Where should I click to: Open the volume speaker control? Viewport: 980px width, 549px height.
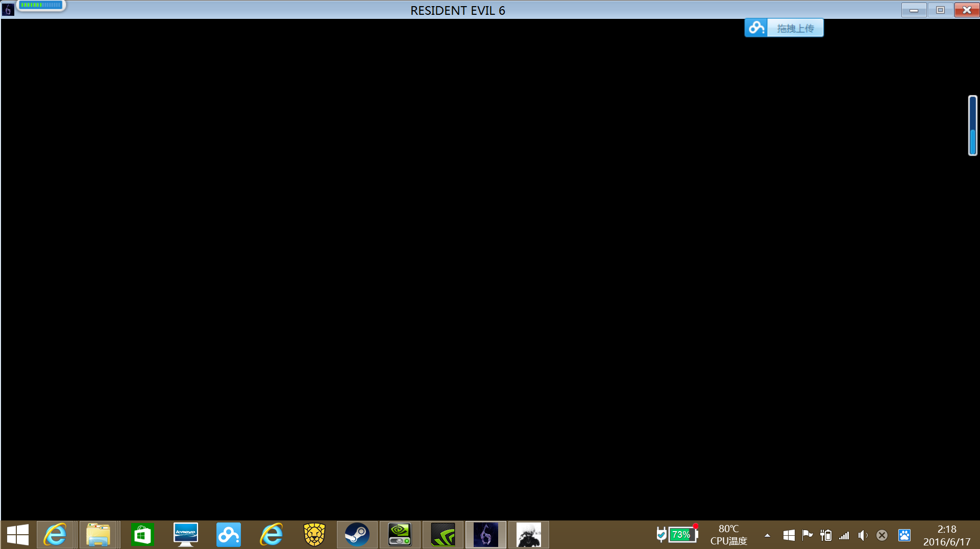pos(863,535)
